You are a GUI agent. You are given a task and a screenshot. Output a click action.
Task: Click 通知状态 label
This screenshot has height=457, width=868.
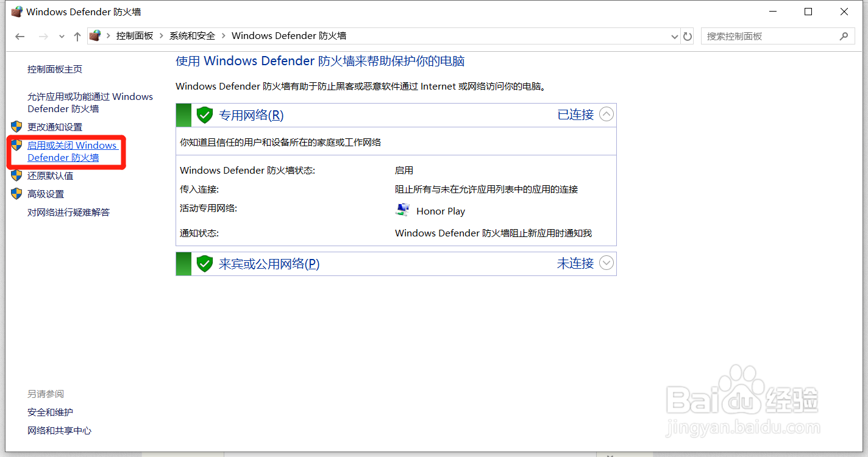coord(199,233)
